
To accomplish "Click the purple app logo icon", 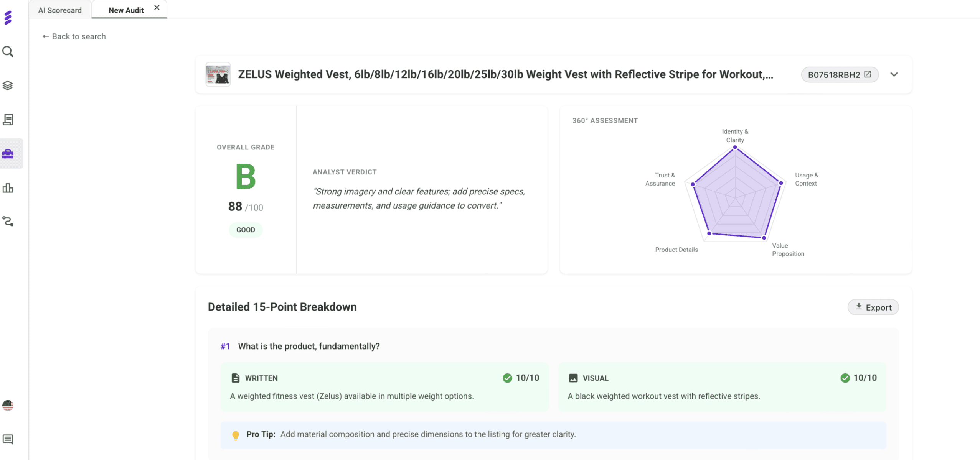I will click(x=8, y=18).
